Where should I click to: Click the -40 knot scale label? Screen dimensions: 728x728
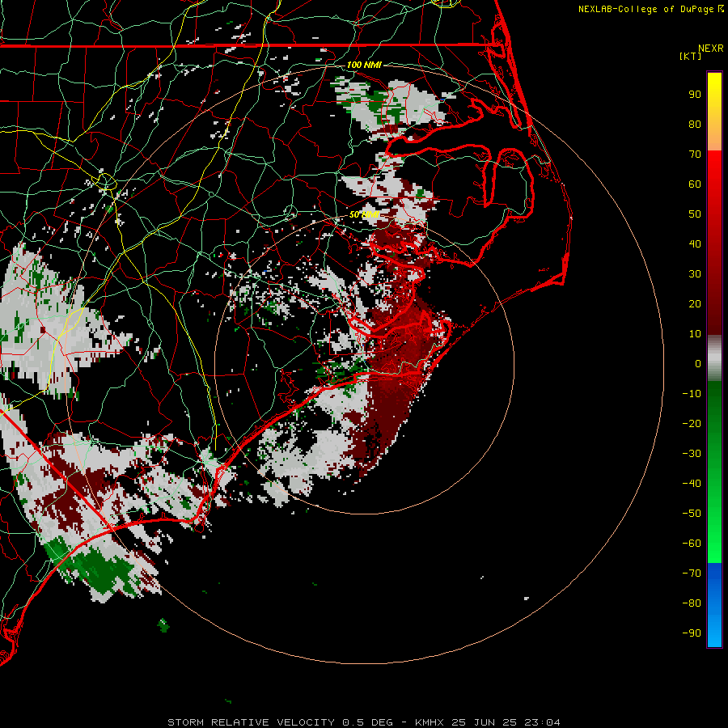pyautogui.click(x=692, y=484)
